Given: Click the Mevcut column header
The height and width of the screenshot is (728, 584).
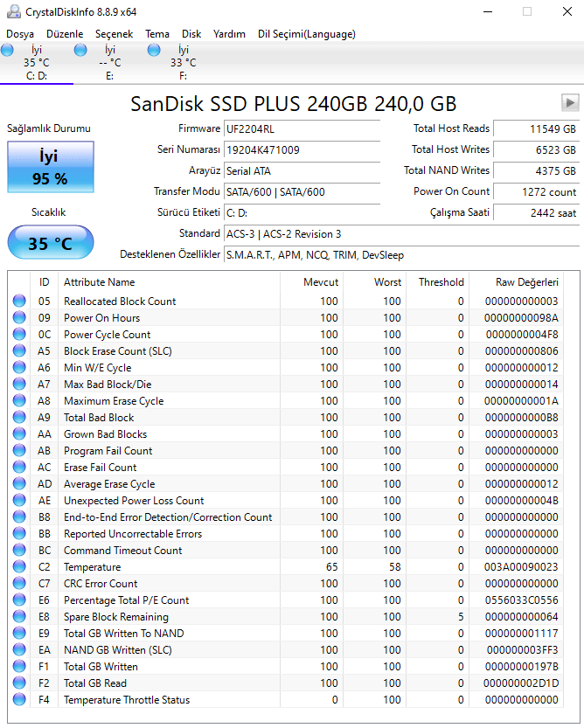Looking at the screenshot, I should coord(312,281).
